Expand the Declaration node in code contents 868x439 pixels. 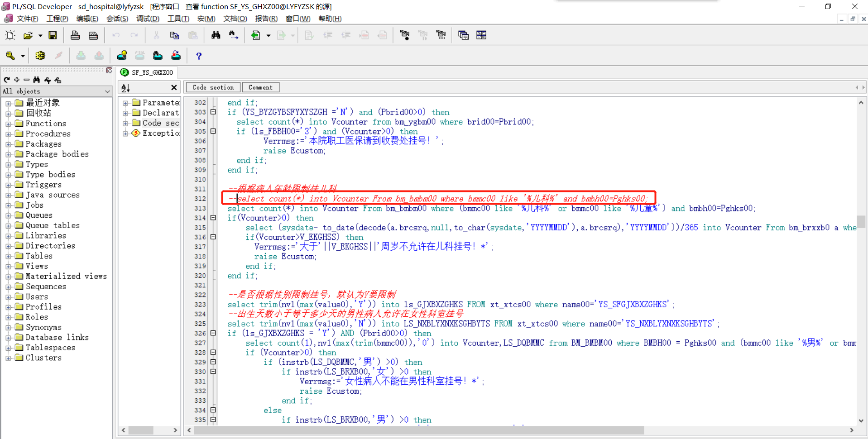tap(125, 113)
